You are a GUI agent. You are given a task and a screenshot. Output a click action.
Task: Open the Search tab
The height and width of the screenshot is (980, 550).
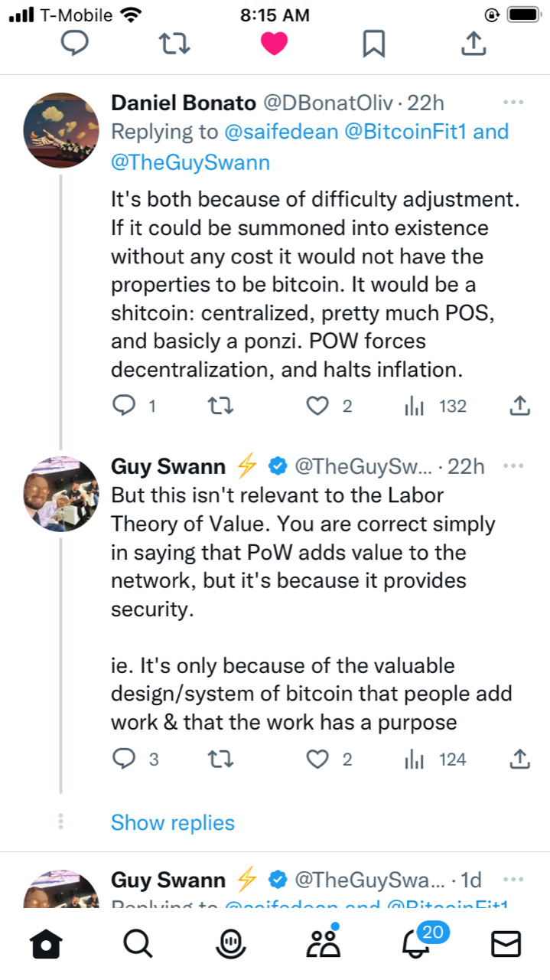pos(138,944)
